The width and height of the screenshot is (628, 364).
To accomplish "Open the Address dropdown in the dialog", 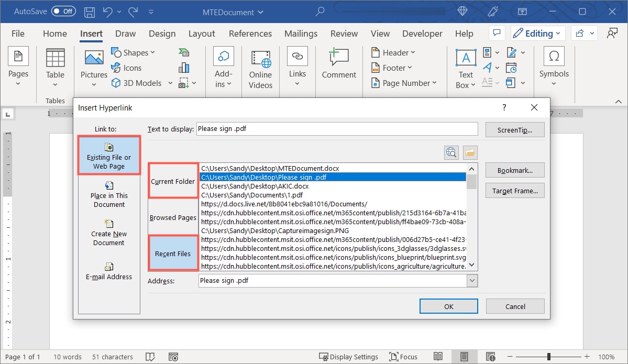I will tap(472, 280).
